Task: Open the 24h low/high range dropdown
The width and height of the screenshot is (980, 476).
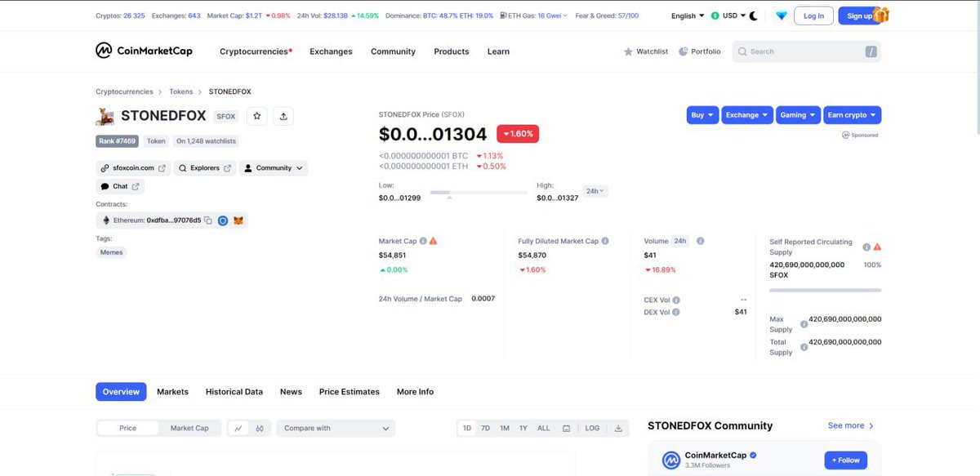Action: point(595,191)
